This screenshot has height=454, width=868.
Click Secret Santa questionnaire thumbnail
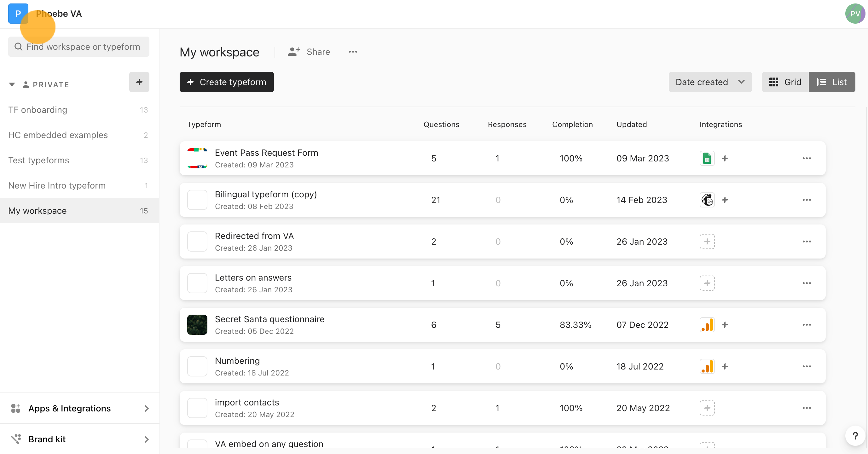(x=197, y=325)
